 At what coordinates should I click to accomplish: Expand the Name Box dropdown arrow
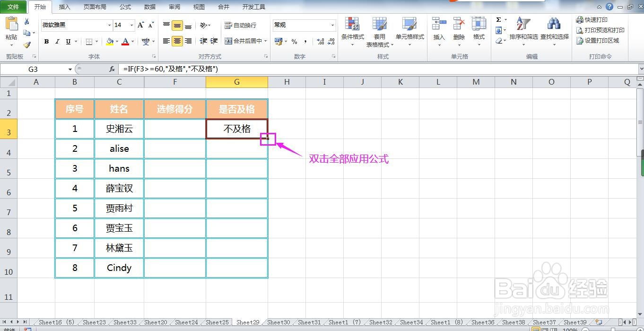(x=70, y=69)
